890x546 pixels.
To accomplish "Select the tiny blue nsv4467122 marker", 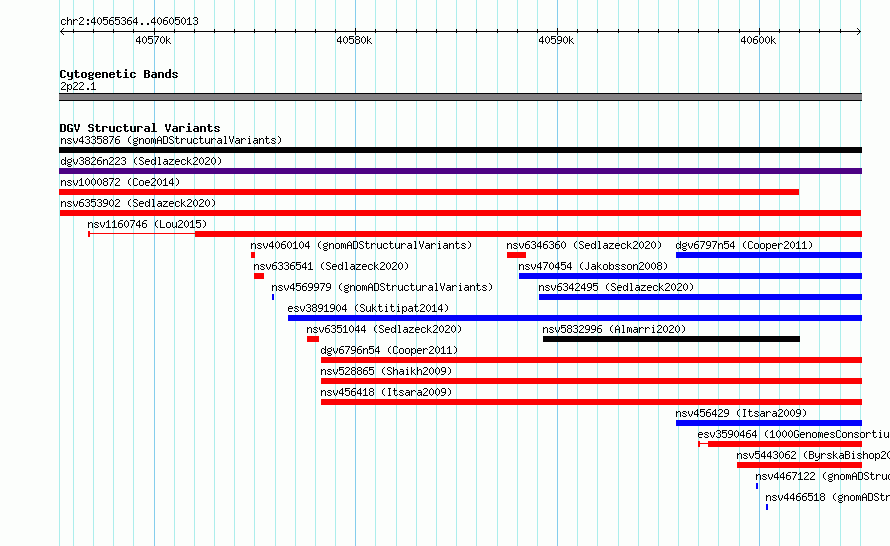I will point(757,486).
